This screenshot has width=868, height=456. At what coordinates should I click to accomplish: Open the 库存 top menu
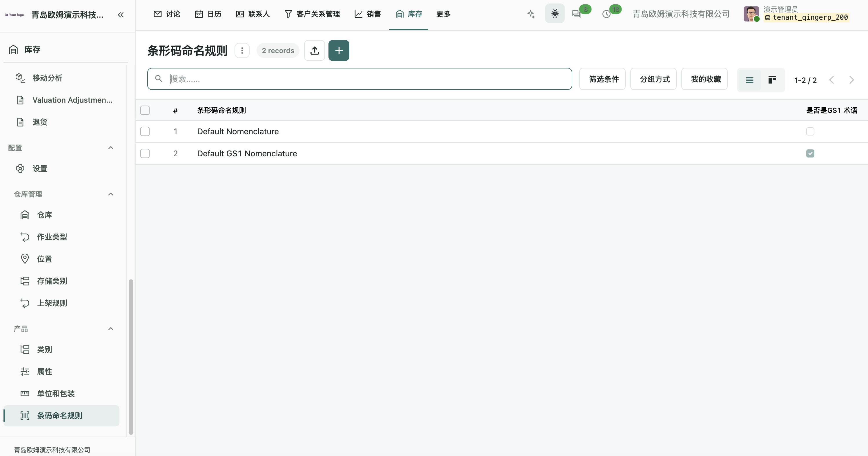click(409, 14)
